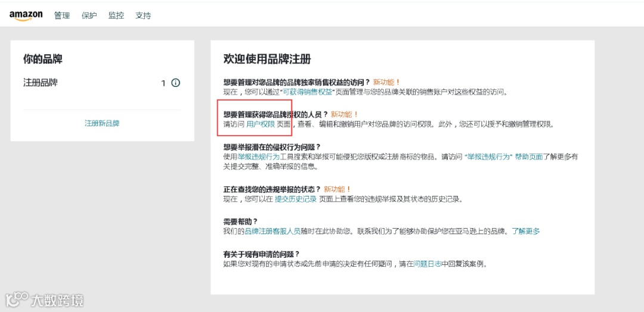644x312 pixels.
Task: Click the Amazon logo
Action: 26,15
